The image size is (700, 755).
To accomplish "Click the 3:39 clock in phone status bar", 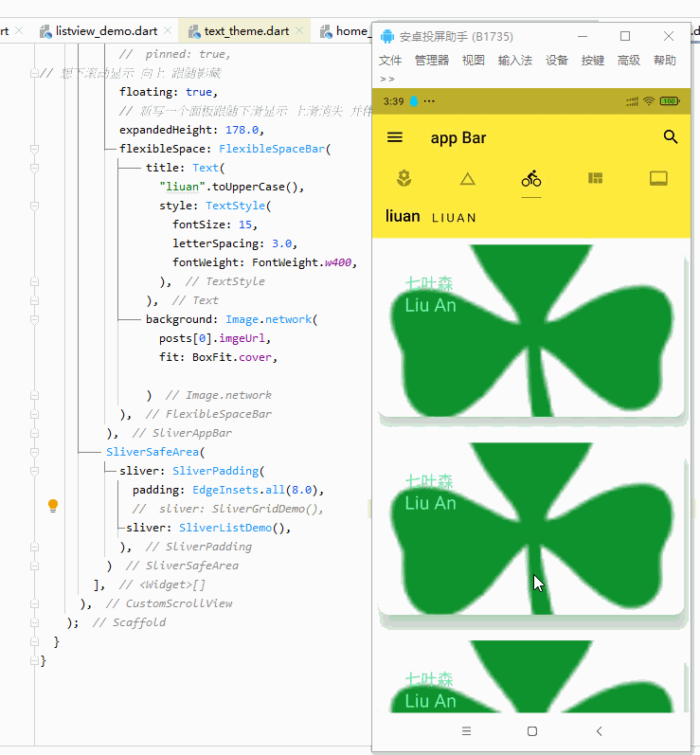I will click(x=393, y=101).
